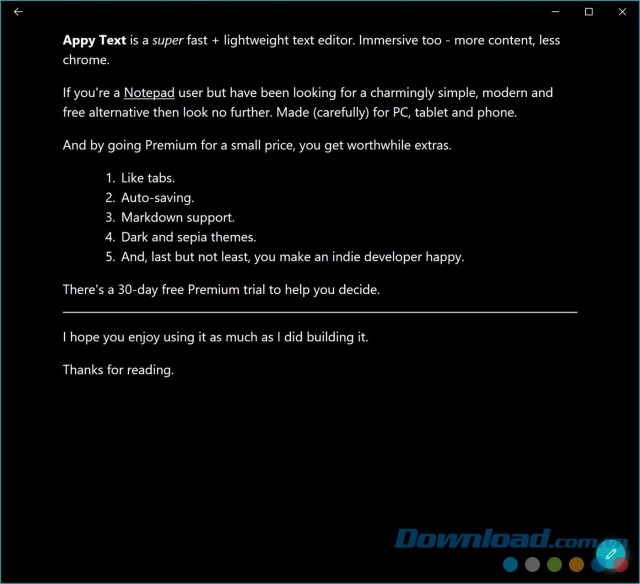Click the "Markdown support." list item
This screenshot has width=640, height=584.
coord(178,218)
